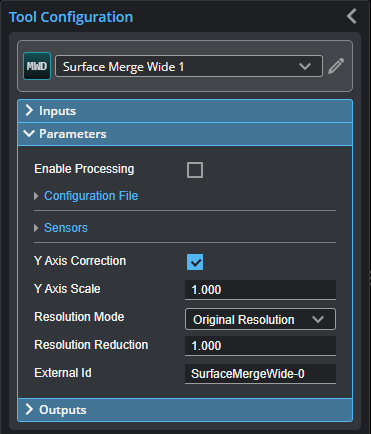The width and height of the screenshot is (371, 434).
Task: Collapse the Tool Configuration panel arrow
Action: (x=352, y=16)
